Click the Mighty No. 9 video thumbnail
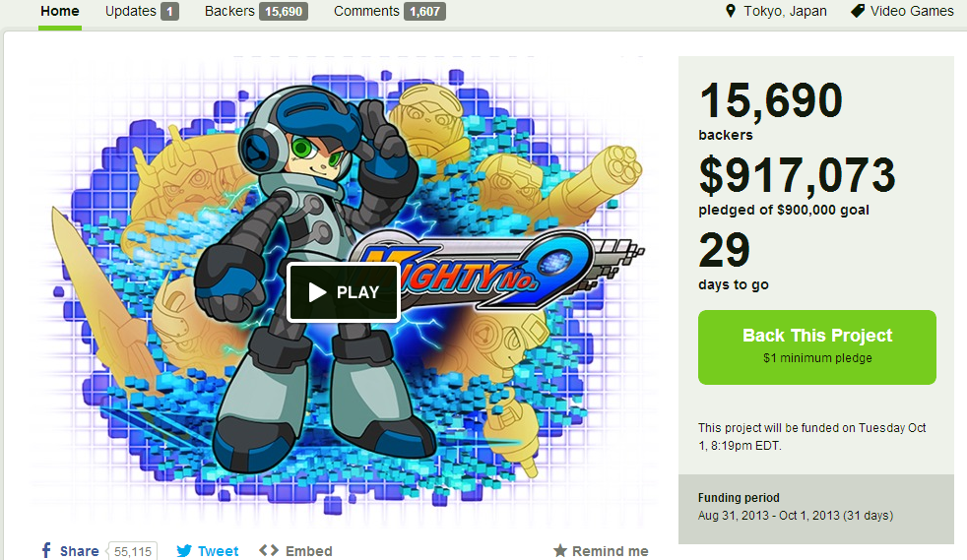Screen dimensions: 967x560 point(343,291)
